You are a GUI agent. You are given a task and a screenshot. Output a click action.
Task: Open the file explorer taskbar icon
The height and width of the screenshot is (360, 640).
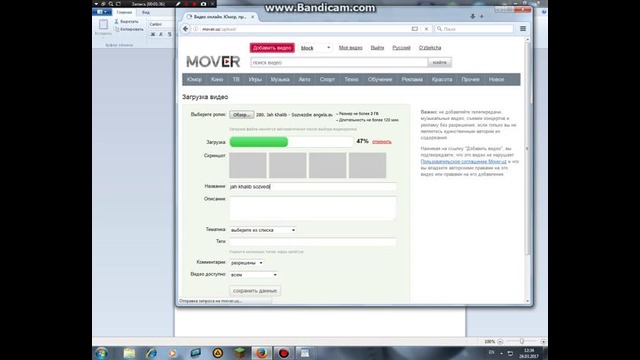(x=129, y=353)
